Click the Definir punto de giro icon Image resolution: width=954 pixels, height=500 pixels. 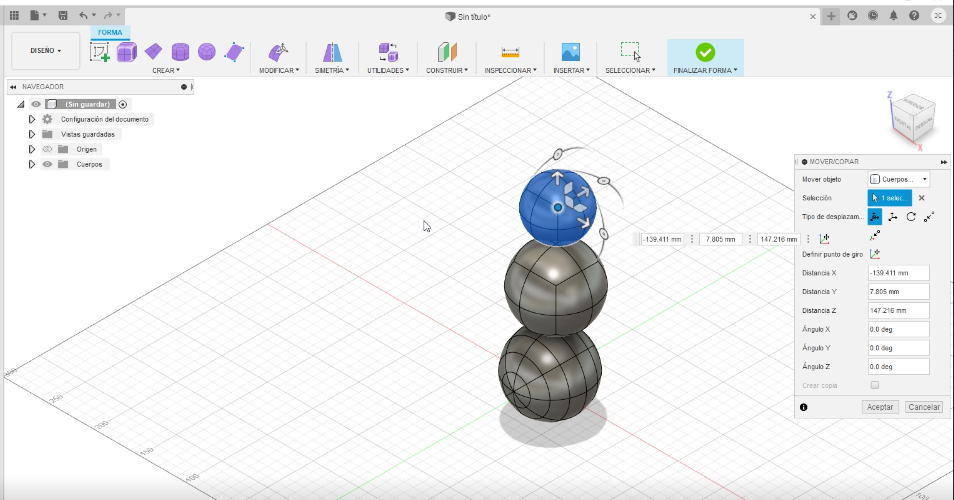[875, 254]
